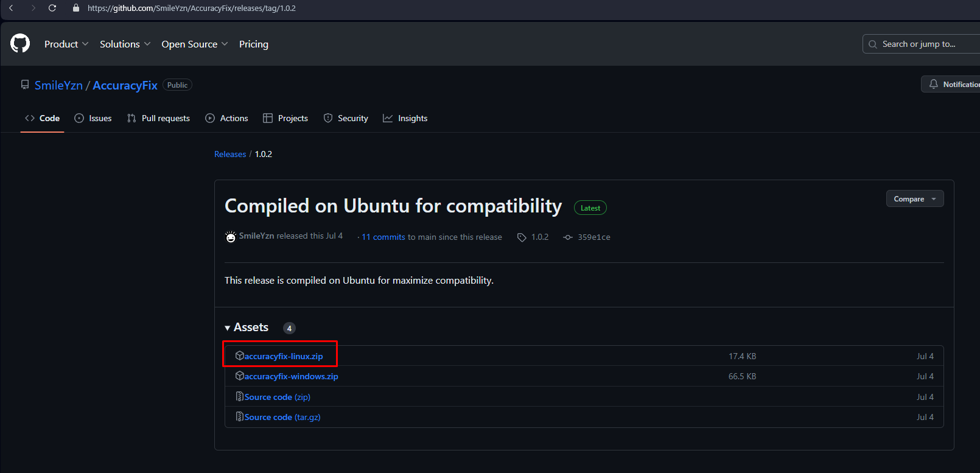Click the Notifications button
The width and height of the screenshot is (980, 473).
(951, 84)
